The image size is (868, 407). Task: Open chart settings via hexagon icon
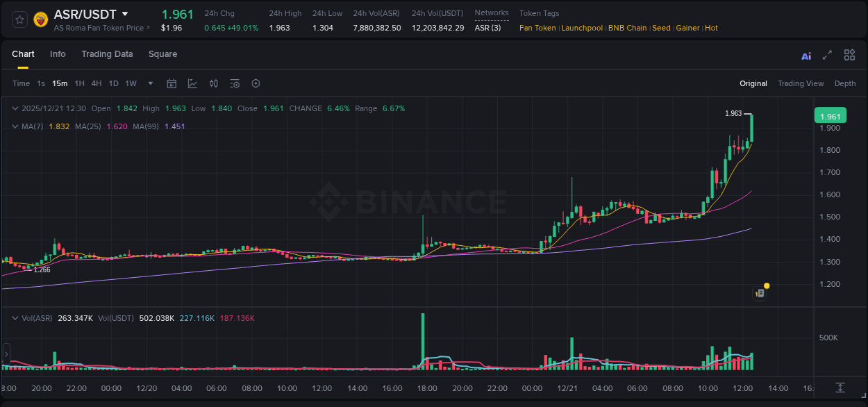click(256, 83)
